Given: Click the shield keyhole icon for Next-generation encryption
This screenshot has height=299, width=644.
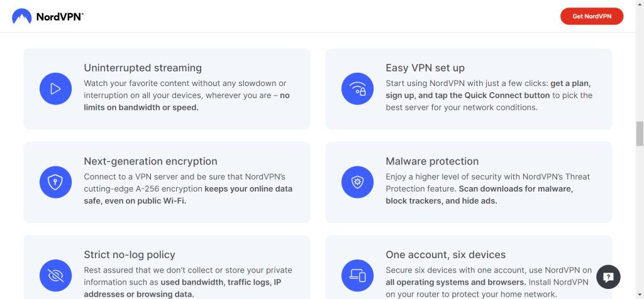Looking at the screenshot, I should tap(55, 182).
